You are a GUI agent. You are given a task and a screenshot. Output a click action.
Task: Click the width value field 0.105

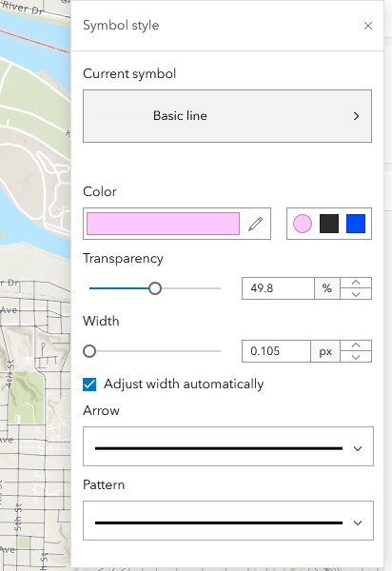point(276,351)
